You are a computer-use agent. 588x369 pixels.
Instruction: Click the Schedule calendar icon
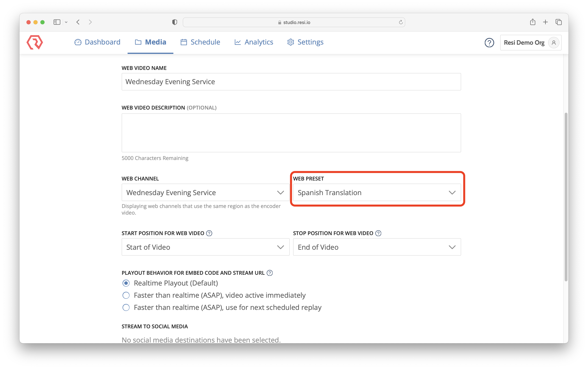pyautogui.click(x=183, y=42)
